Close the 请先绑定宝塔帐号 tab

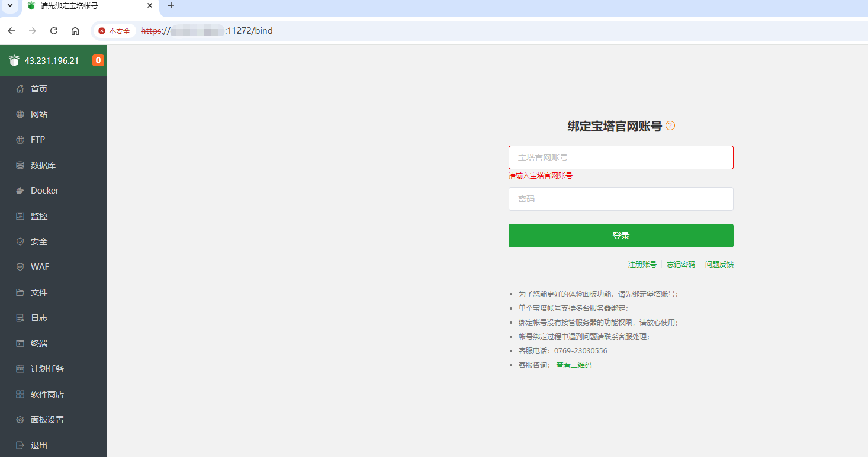tap(150, 5)
